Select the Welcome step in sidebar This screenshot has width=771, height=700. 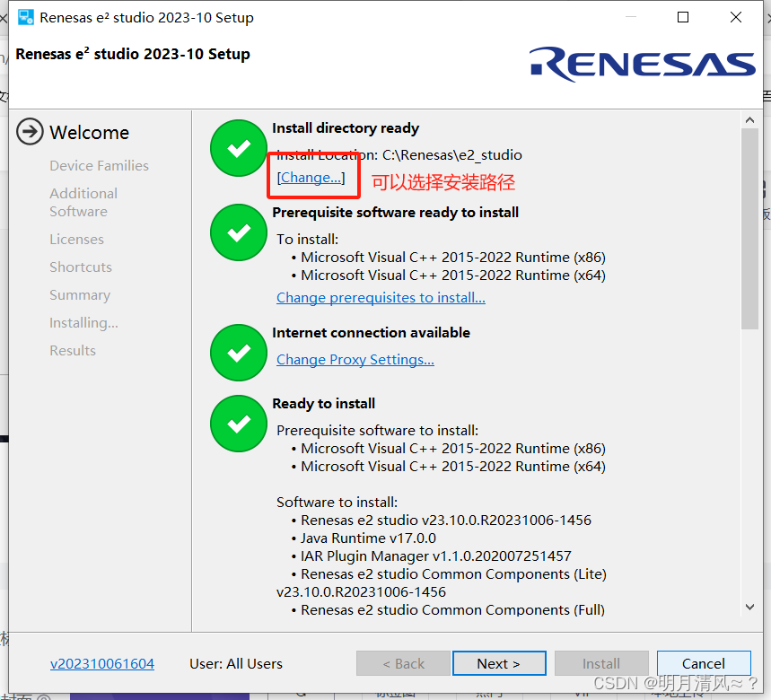pos(89,133)
